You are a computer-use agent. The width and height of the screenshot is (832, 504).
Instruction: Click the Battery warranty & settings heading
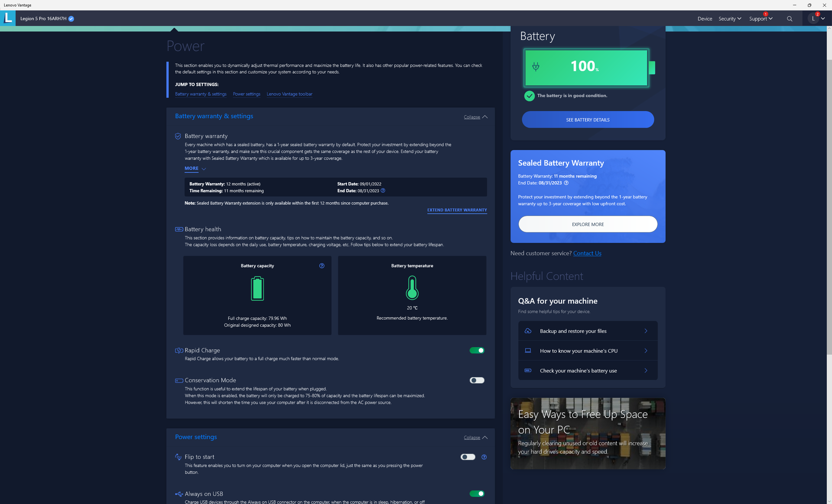tap(214, 116)
